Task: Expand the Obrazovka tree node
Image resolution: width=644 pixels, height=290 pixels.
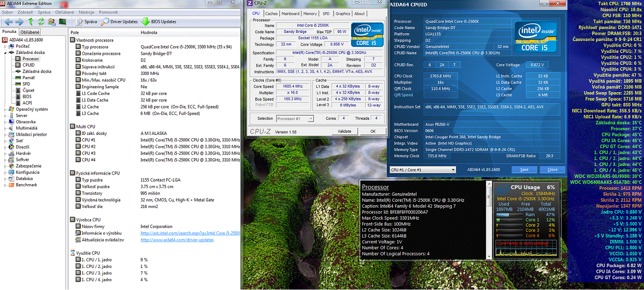Action: tap(6, 122)
